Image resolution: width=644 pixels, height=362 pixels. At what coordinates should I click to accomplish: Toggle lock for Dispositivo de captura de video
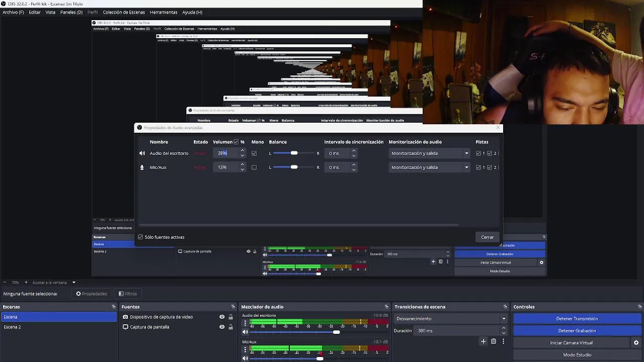pyautogui.click(x=230, y=317)
